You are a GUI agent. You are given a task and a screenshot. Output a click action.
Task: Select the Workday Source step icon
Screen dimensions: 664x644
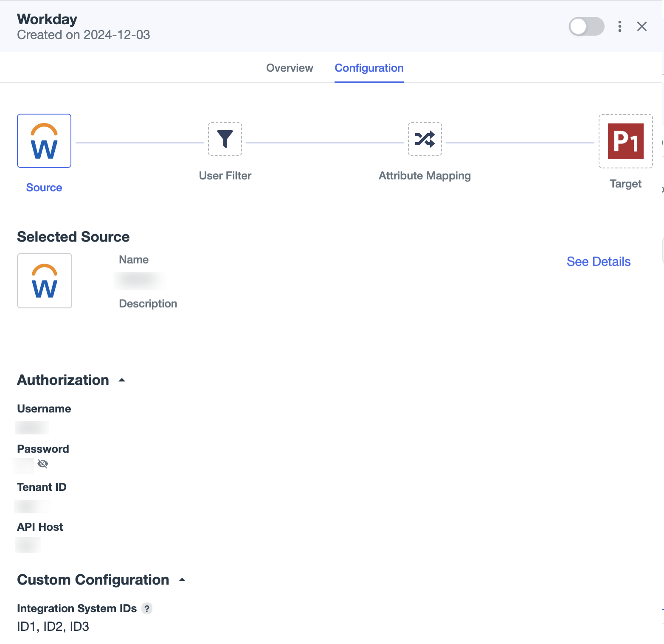coord(44,141)
